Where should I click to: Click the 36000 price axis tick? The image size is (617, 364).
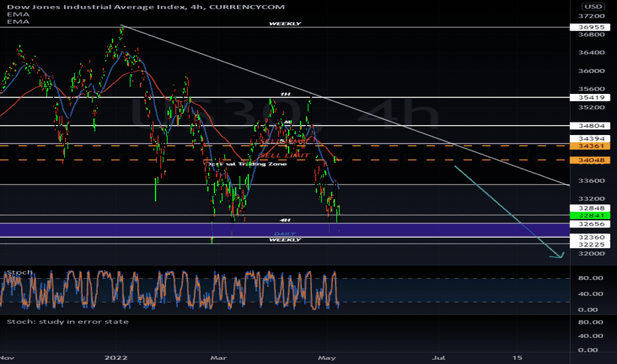coord(591,71)
